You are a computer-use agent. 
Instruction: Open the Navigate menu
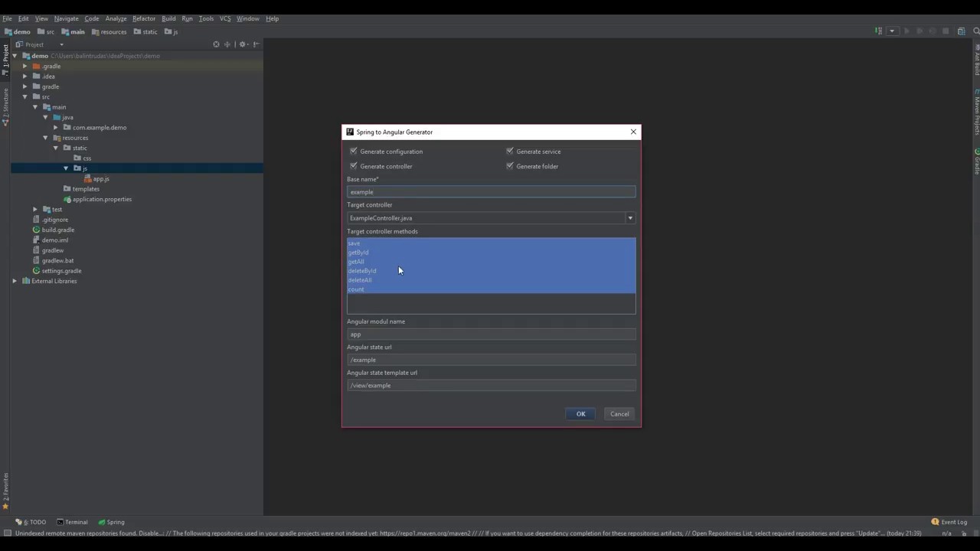point(66,18)
